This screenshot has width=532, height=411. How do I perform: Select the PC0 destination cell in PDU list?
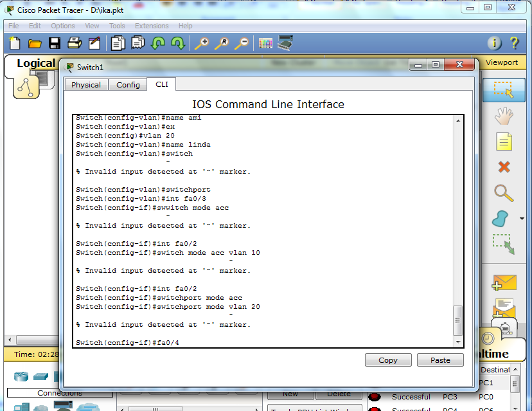coord(486,397)
